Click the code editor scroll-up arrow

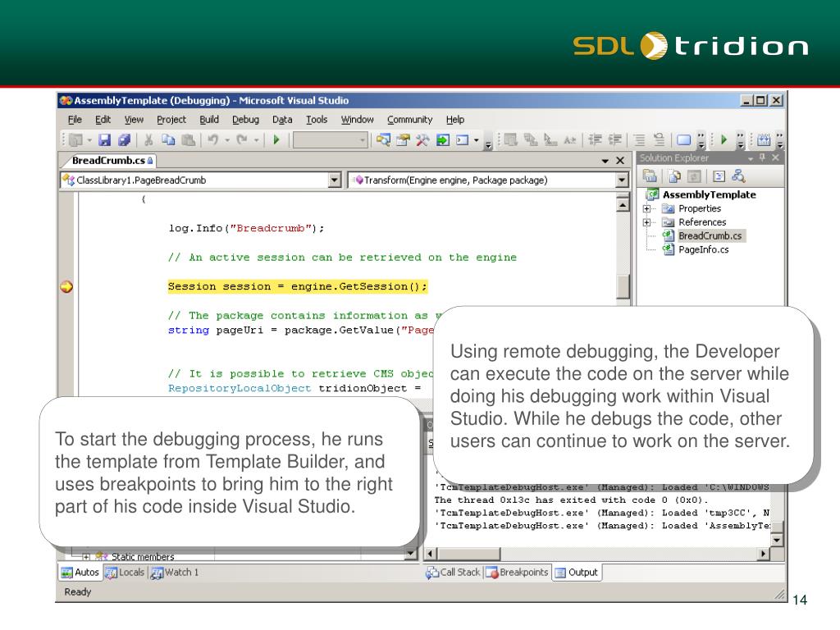point(622,204)
